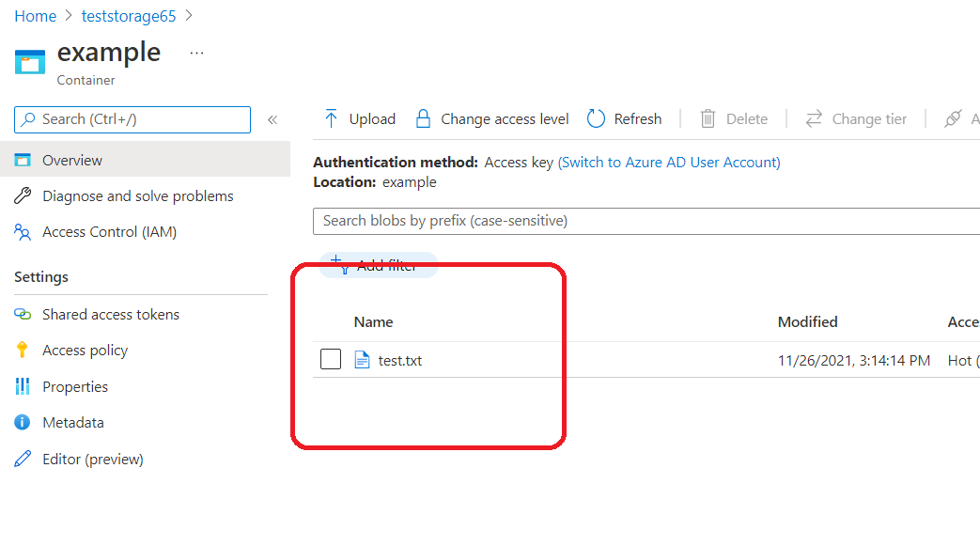Open the test.txt blob

(400, 361)
